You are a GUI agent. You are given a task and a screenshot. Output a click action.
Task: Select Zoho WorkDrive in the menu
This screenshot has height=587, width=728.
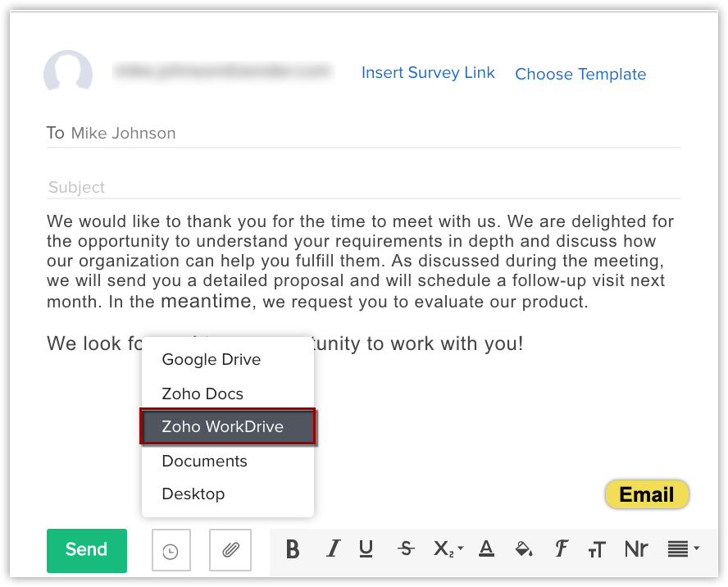223,427
